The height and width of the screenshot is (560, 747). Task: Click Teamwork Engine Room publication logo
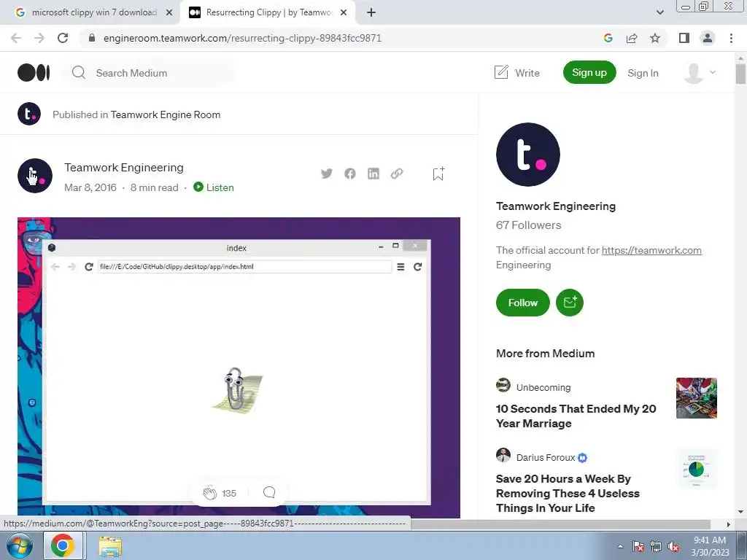(29, 114)
